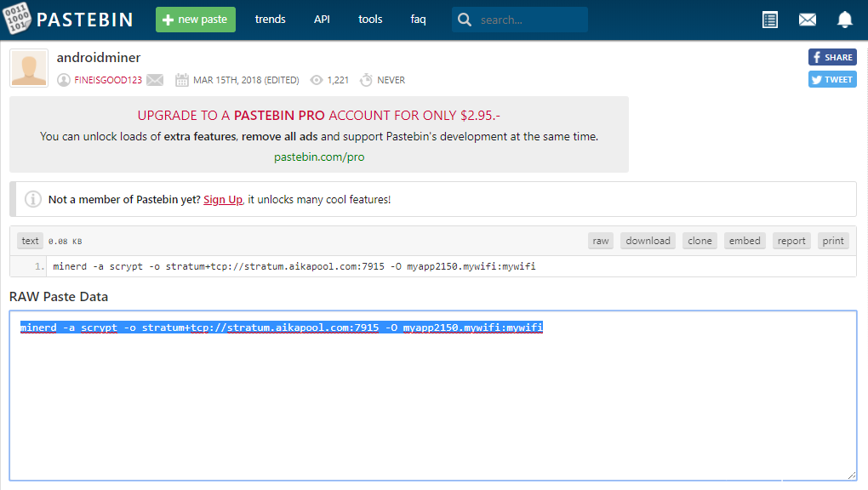
Task: Open the FINEISGOOD123 user profile link
Action: 106,80
